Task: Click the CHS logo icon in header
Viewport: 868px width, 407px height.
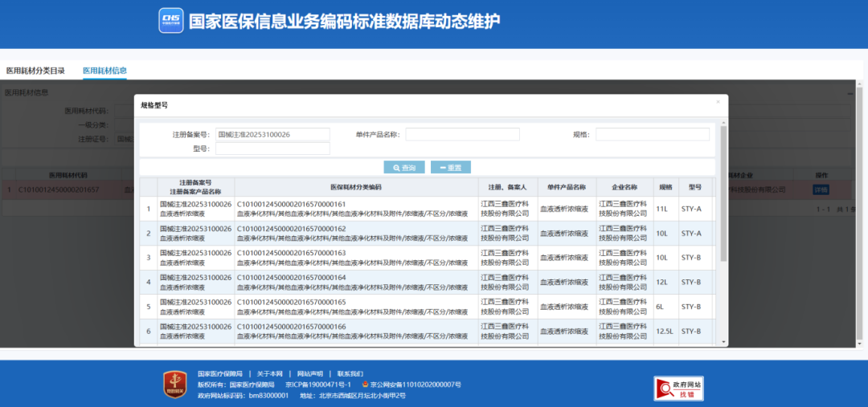Action: pos(171,20)
